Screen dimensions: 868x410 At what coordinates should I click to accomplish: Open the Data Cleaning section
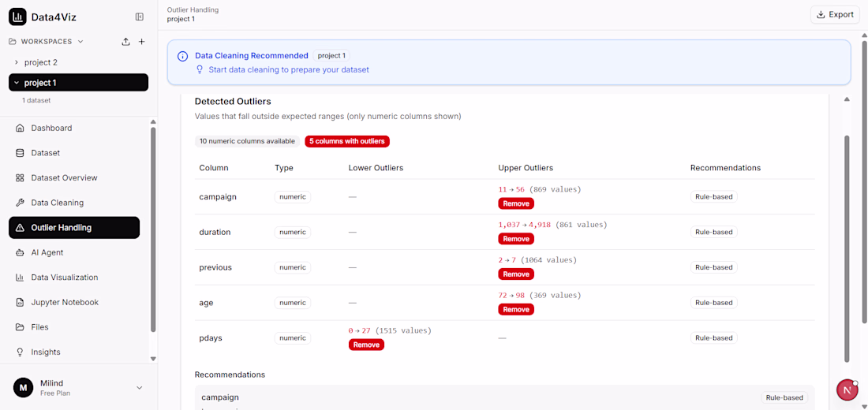(57, 203)
